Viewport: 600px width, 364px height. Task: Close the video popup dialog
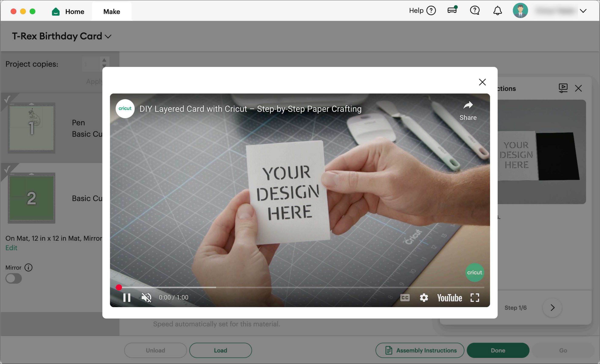click(482, 82)
